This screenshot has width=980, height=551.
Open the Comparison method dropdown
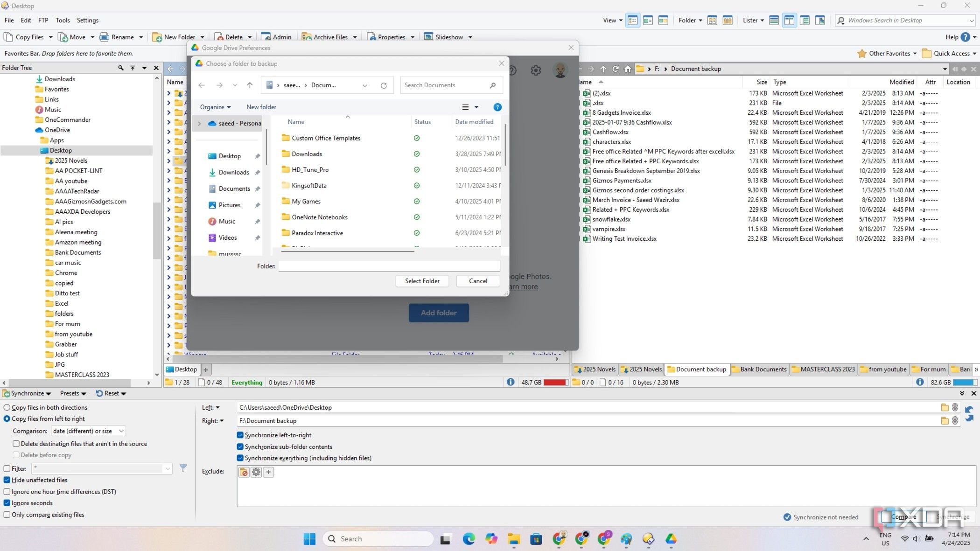point(88,431)
